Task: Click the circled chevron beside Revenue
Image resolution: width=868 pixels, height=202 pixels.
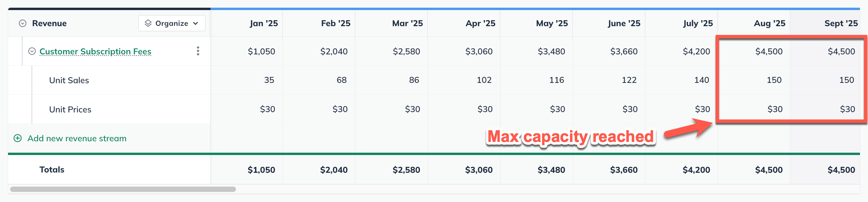Action: [22, 23]
